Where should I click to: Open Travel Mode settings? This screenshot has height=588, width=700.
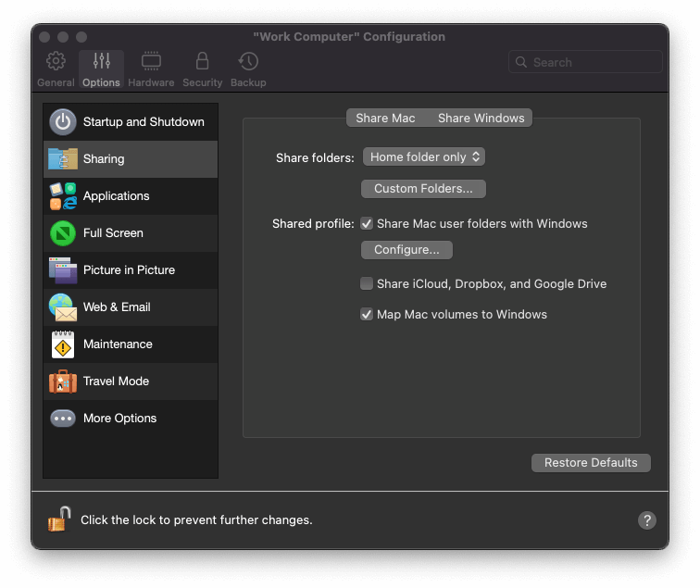click(131, 382)
